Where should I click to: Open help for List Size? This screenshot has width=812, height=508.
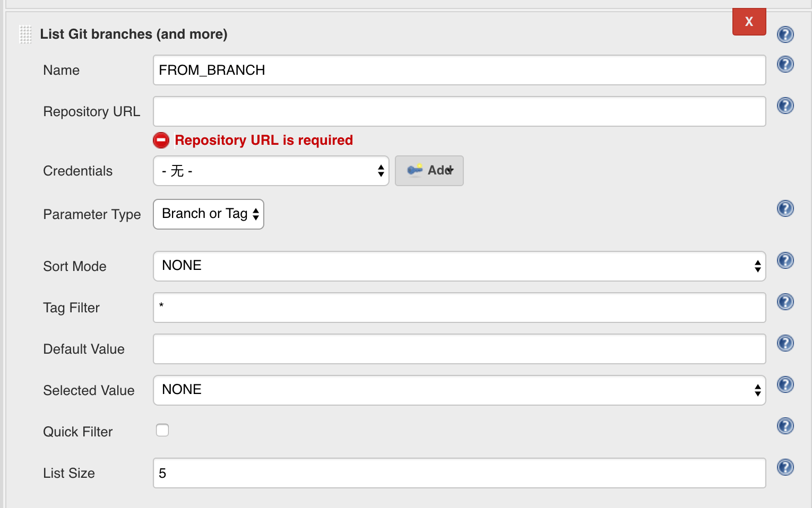[785, 467]
